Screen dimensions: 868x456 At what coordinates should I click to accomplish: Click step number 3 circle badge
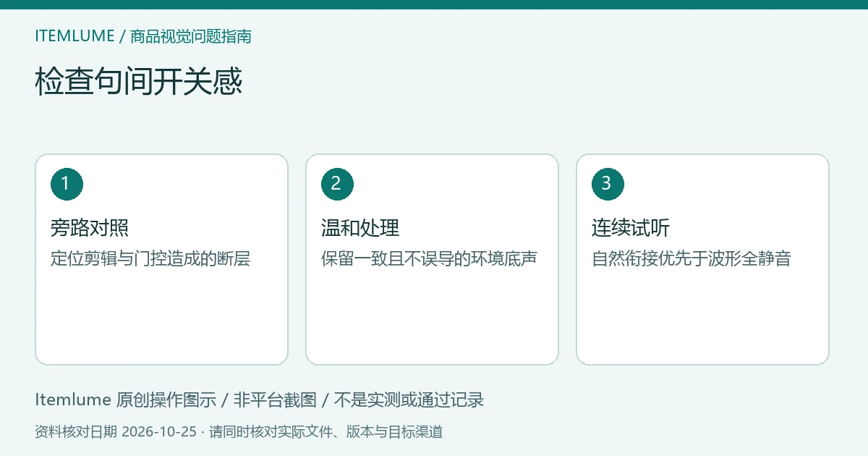(x=608, y=184)
